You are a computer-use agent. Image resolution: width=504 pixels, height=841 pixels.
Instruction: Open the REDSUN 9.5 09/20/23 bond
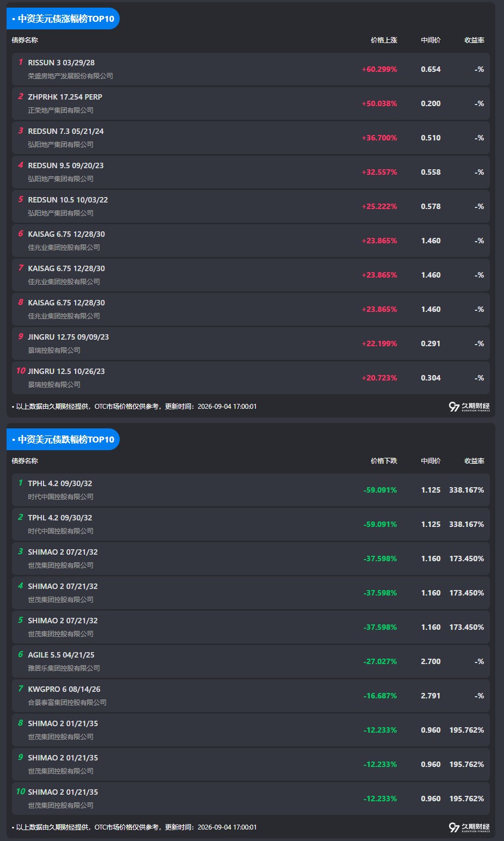tap(66, 165)
